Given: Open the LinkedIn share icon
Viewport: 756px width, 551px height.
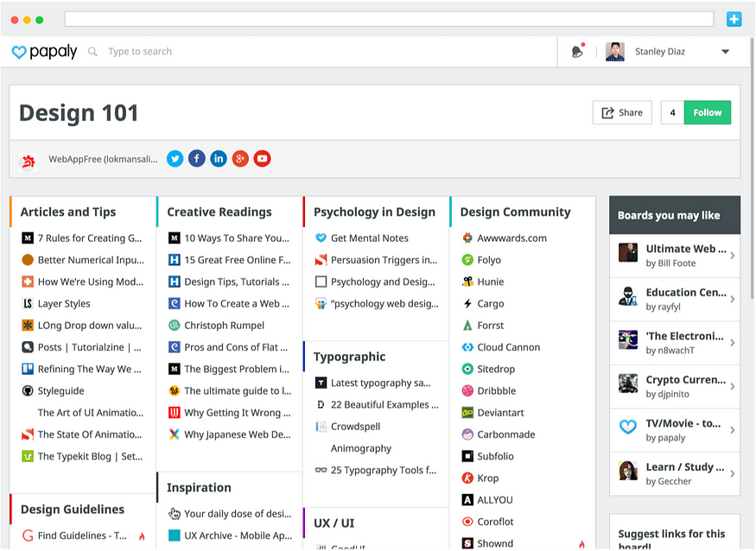Looking at the screenshot, I should pos(219,159).
